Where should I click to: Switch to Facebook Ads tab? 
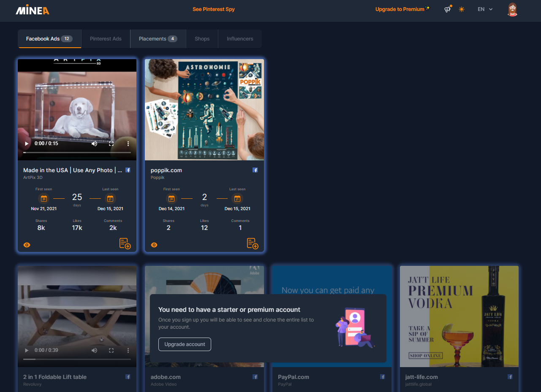(x=49, y=39)
